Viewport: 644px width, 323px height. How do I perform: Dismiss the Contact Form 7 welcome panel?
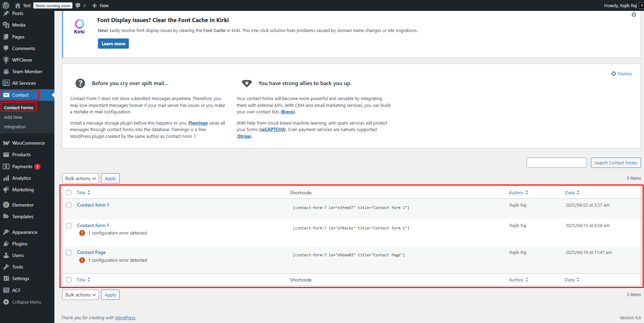point(622,74)
